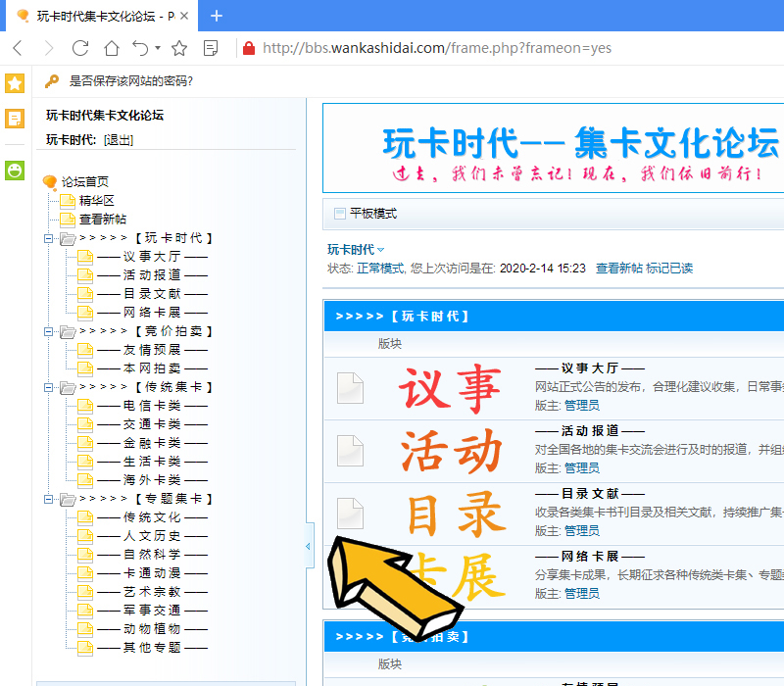Screen dimensions: 784x686
Task: Open 传统文化 in the tree
Action: click(x=152, y=517)
